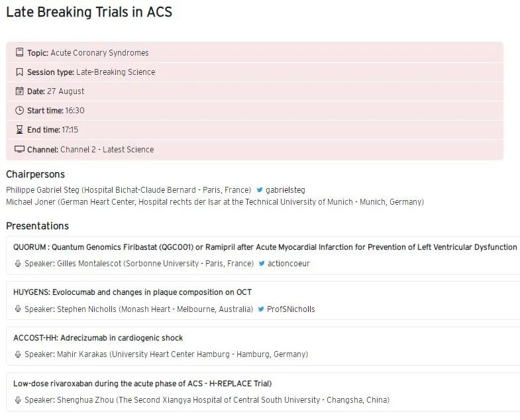Click Twitter bird icon beside ProfSNicholls
This screenshot has height=420, width=520.
(x=261, y=309)
